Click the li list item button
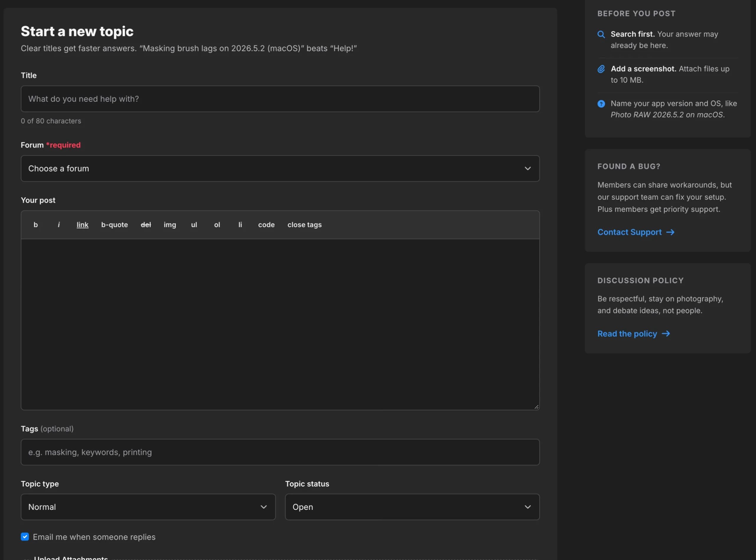 (x=240, y=225)
